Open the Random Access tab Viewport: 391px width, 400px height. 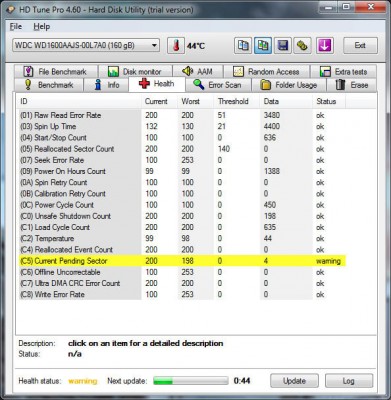tap(266, 71)
